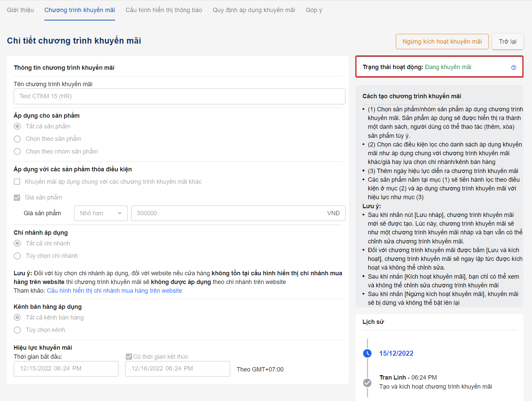This screenshot has width=532, height=401.
Task: Click the 'Trở lại' button
Action: pyautogui.click(x=507, y=42)
